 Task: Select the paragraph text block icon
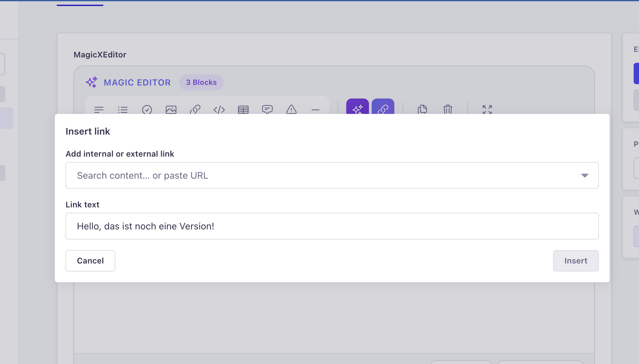tap(99, 109)
